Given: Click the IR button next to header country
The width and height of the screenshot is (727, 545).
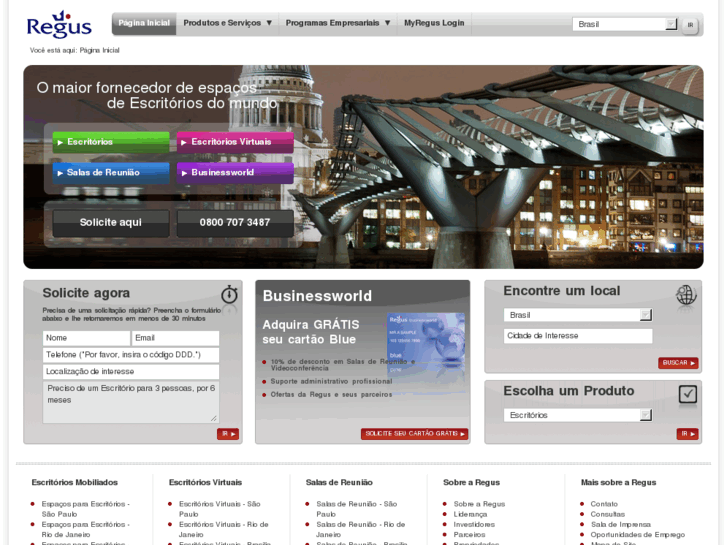Looking at the screenshot, I should tap(690, 25).
